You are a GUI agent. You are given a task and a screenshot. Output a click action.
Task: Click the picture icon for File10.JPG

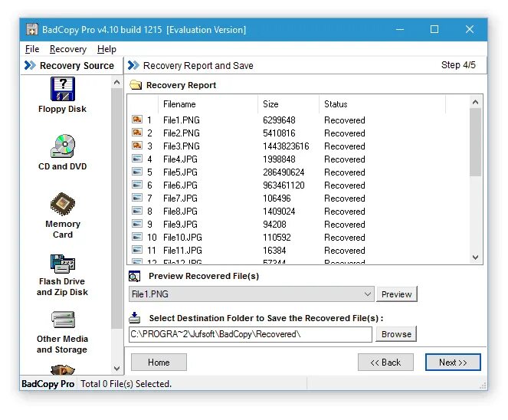point(137,237)
